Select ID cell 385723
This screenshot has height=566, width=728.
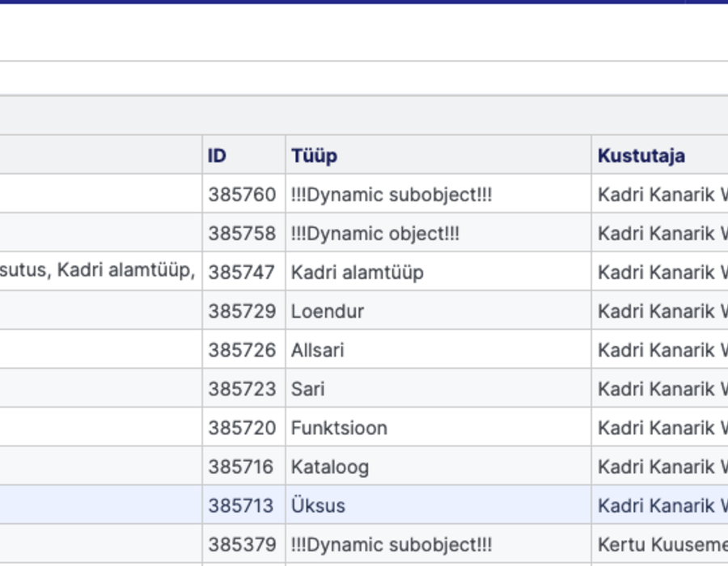tap(243, 389)
